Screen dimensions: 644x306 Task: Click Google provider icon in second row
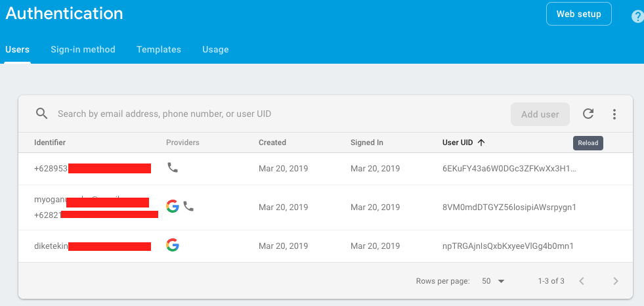click(x=173, y=206)
